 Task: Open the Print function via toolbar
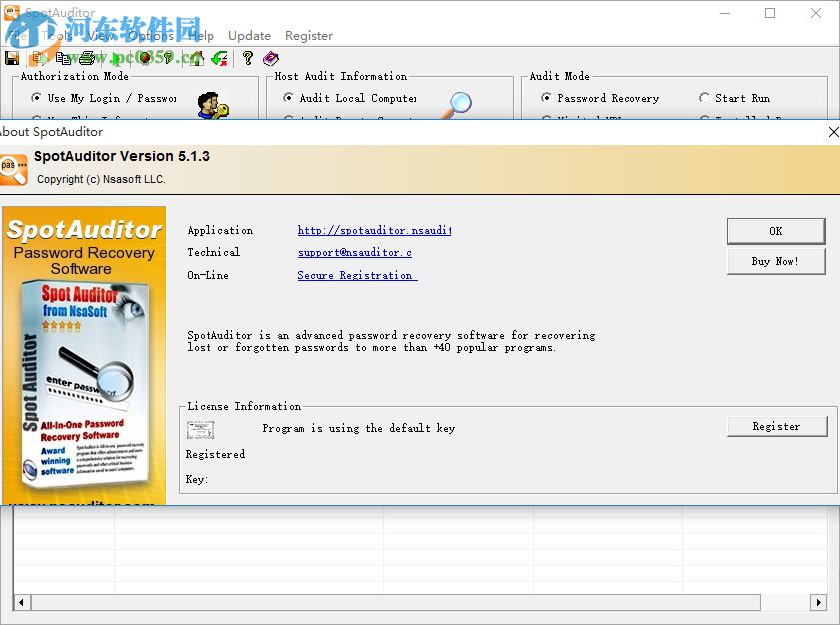coord(87,57)
